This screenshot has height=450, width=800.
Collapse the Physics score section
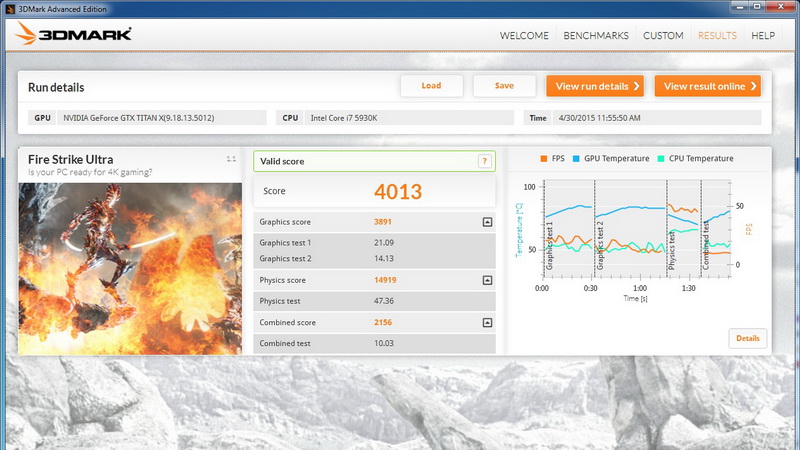pos(487,281)
